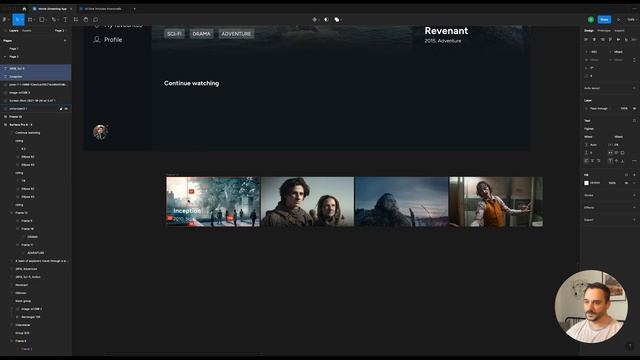Open text styles icon in Text section

(x=634, y=120)
